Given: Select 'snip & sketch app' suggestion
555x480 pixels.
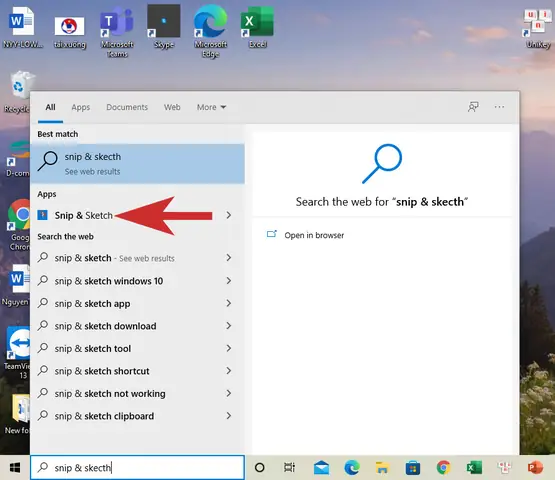Looking at the screenshot, I should (137, 303).
